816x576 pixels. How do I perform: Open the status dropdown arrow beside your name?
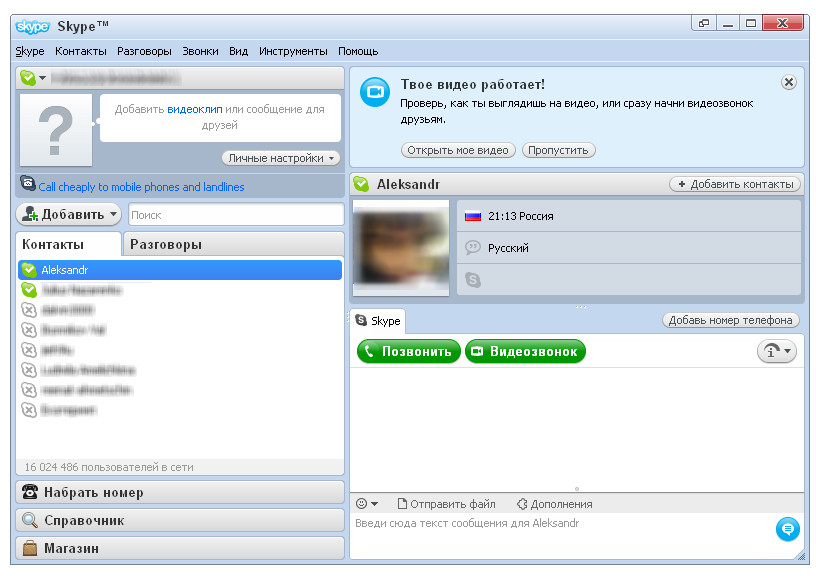click(43, 78)
